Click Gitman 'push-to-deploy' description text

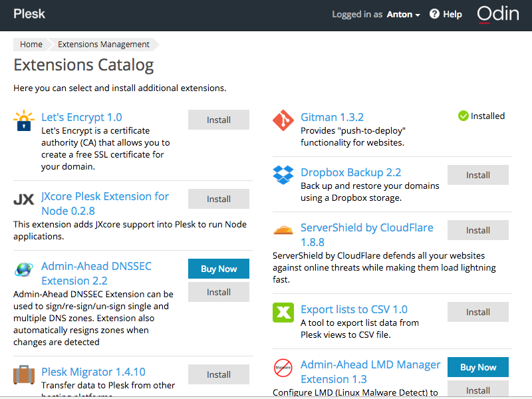[x=353, y=137]
